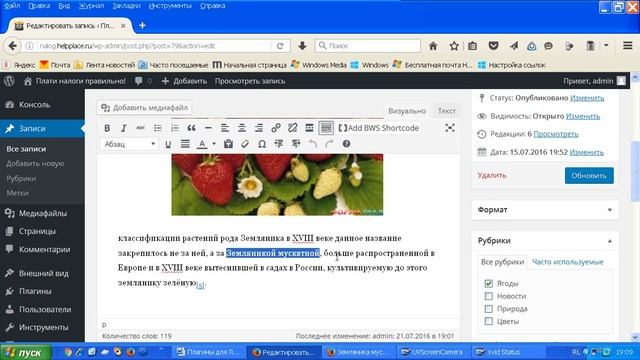The width and height of the screenshot is (640, 360).
Task: Align text left
Action: click(x=225, y=128)
